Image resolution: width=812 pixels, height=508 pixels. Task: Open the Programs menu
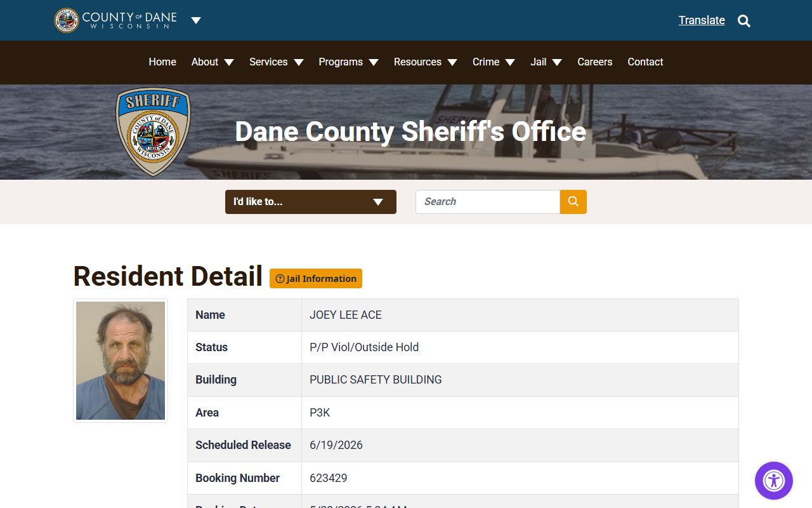[341, 62]
